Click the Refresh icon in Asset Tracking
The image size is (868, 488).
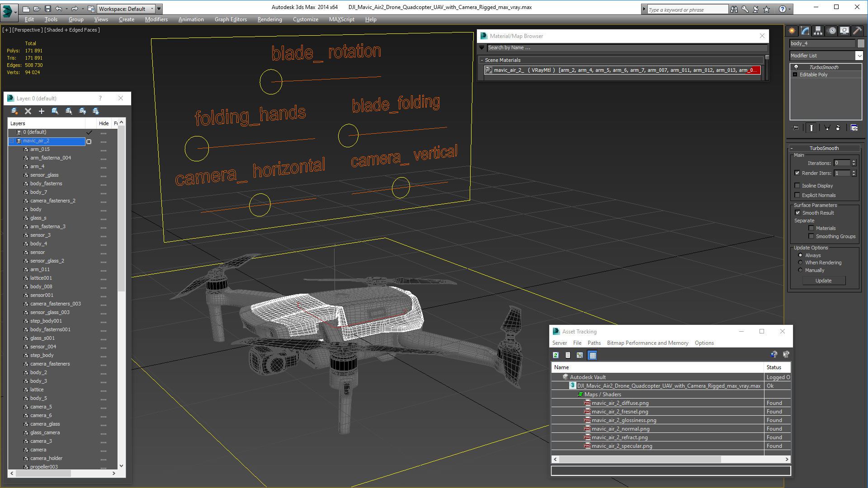point(556,355)
